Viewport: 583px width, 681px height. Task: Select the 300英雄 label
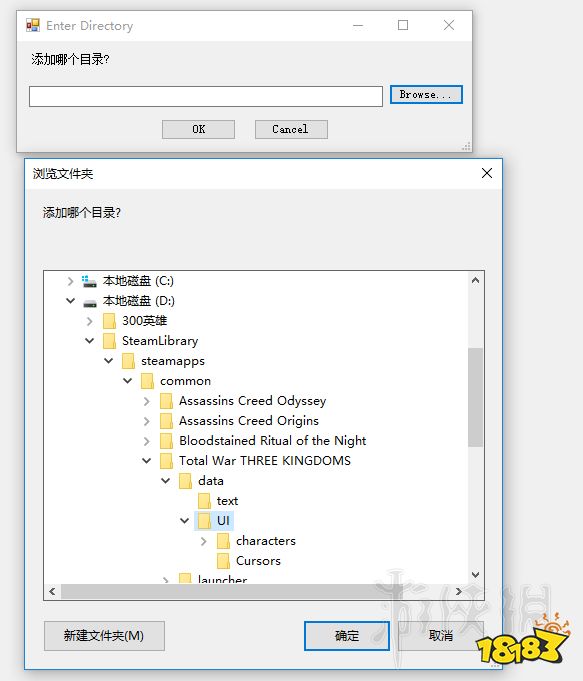144,321
